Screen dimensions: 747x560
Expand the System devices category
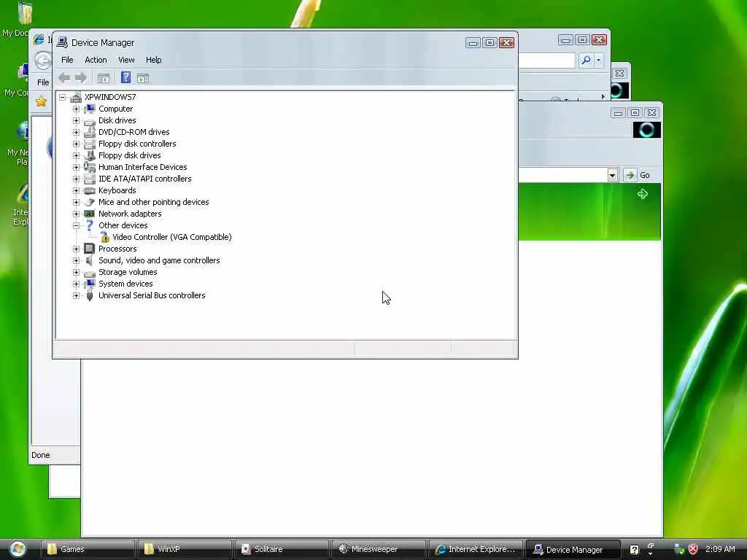(x=76, y=284)
